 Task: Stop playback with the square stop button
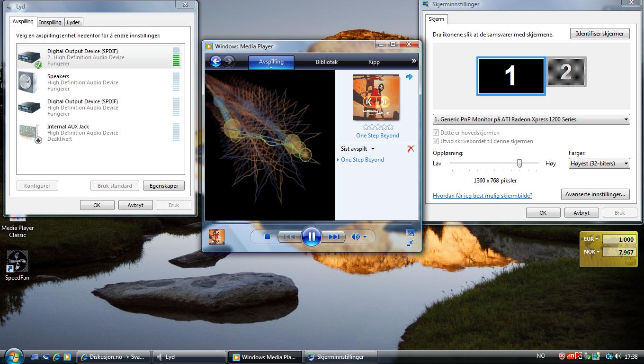[x=267, y=237]
